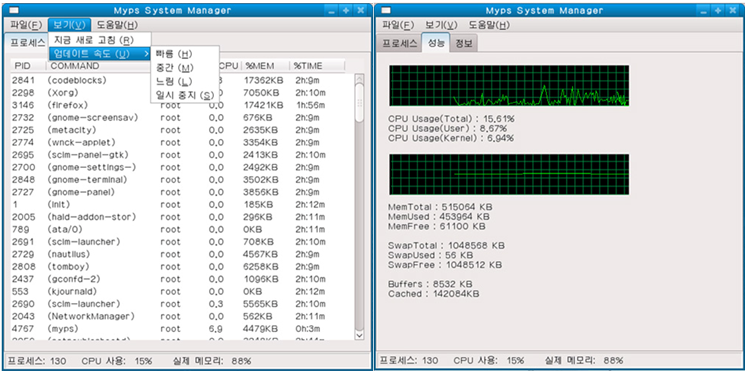Sort by %MEM column header

click(x=265, y=66)
